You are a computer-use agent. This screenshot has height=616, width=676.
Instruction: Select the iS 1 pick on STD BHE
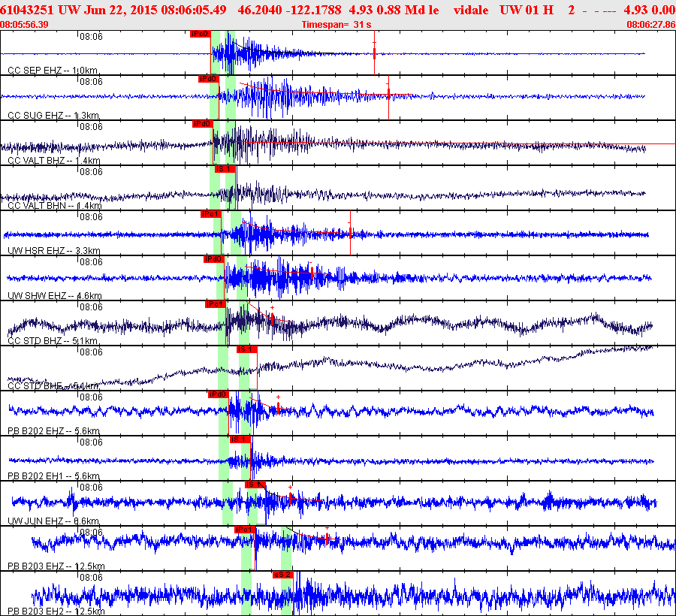(x=247, y=349)
